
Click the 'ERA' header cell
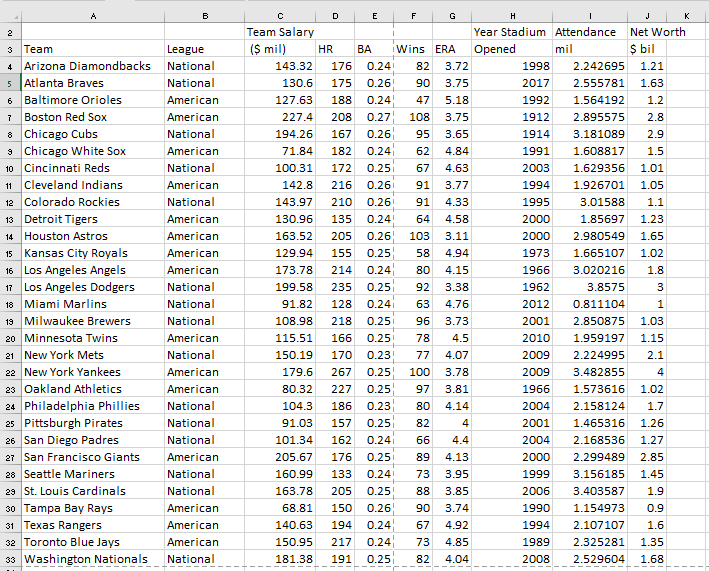[452, 49]
